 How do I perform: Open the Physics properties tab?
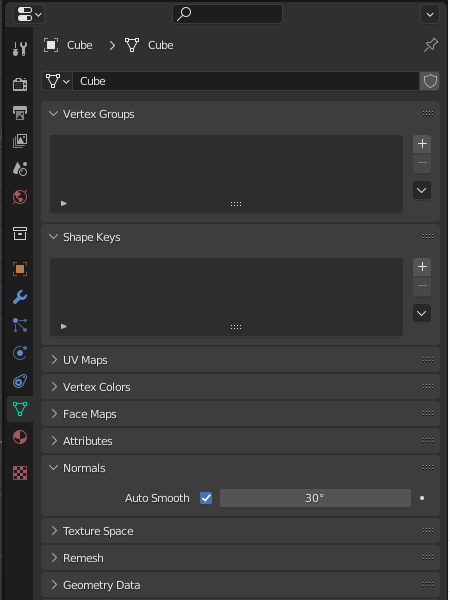20,353
